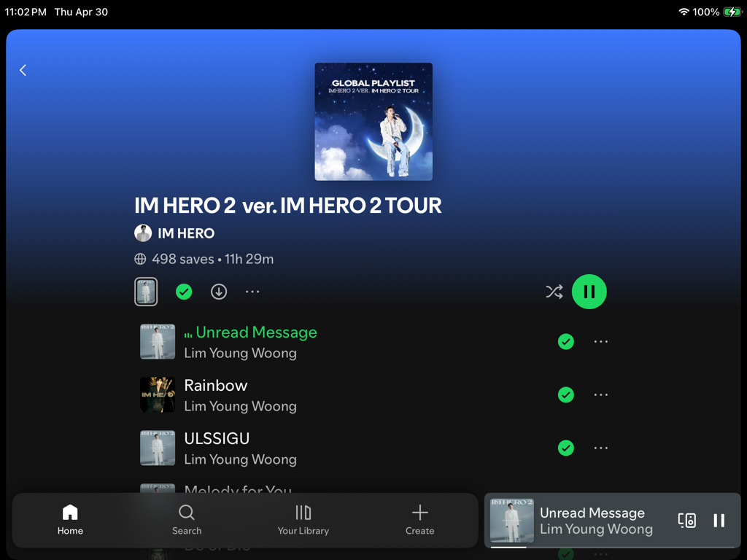Tap the Create tab
Image resolution: width=747 pixels, height=560 pixels.
419,520
